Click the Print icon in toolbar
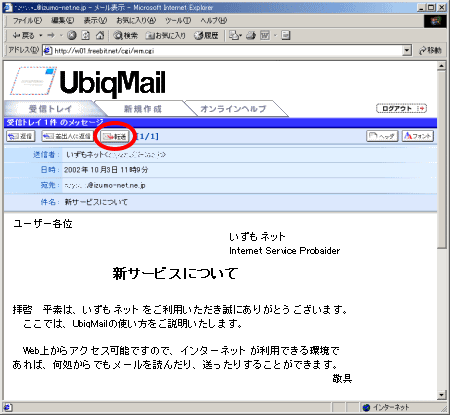Image resolution: width=450 pixels, height=415 pixels. tap(251, 35)
